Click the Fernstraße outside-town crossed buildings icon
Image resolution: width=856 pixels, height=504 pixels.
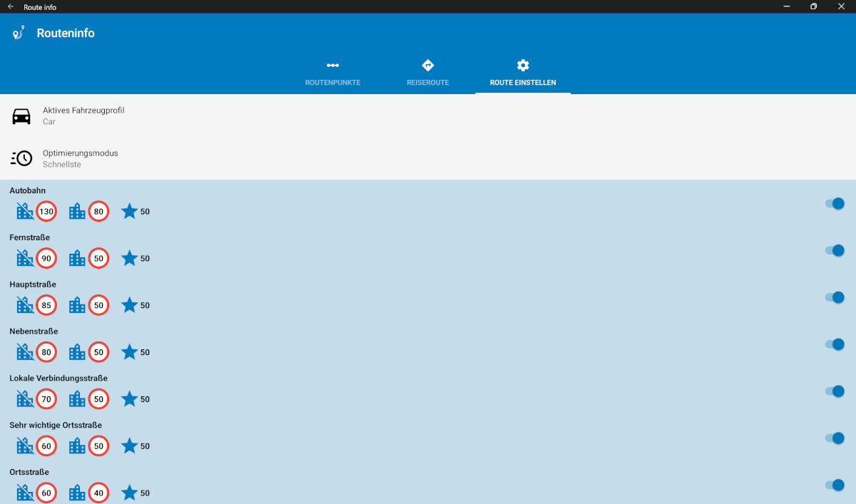click(x=25, y=258)
